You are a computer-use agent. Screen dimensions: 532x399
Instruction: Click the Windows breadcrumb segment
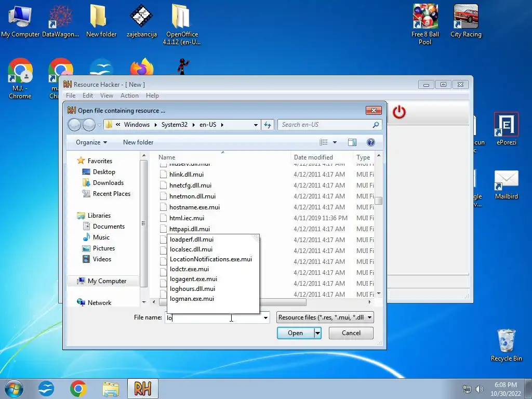[137, 125]
